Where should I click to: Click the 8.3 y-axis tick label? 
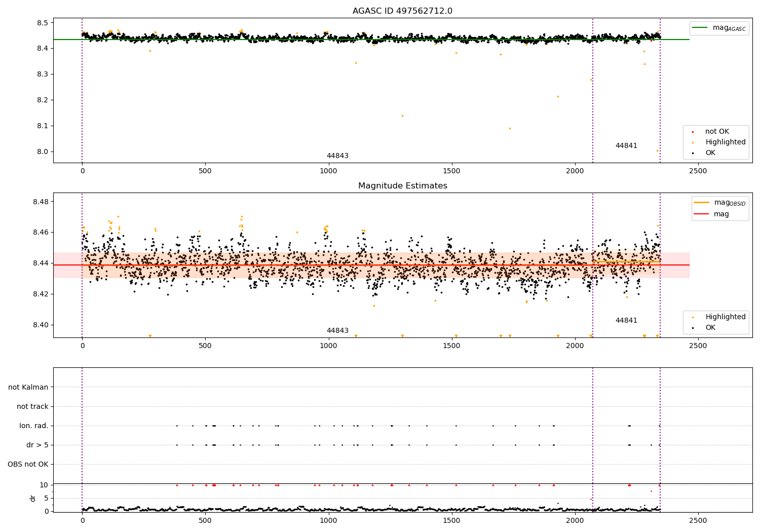pyautogui.click(x=43, y=74)
